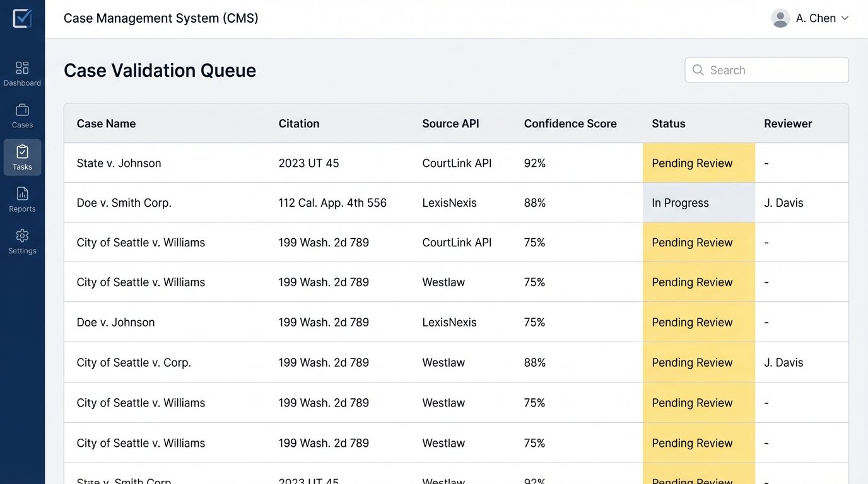Open the State v. Johnson case
This screenshot has height=484, width=868.
pyautogui.click(x=119, y=163)
